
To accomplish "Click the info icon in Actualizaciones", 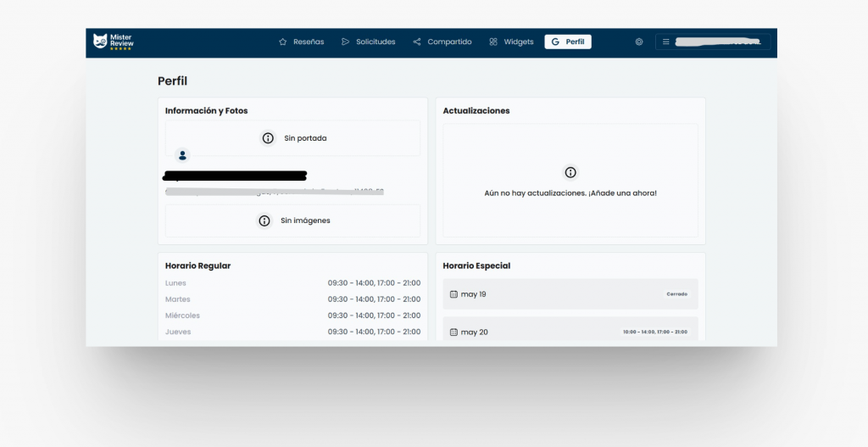I will pos(570,172).
